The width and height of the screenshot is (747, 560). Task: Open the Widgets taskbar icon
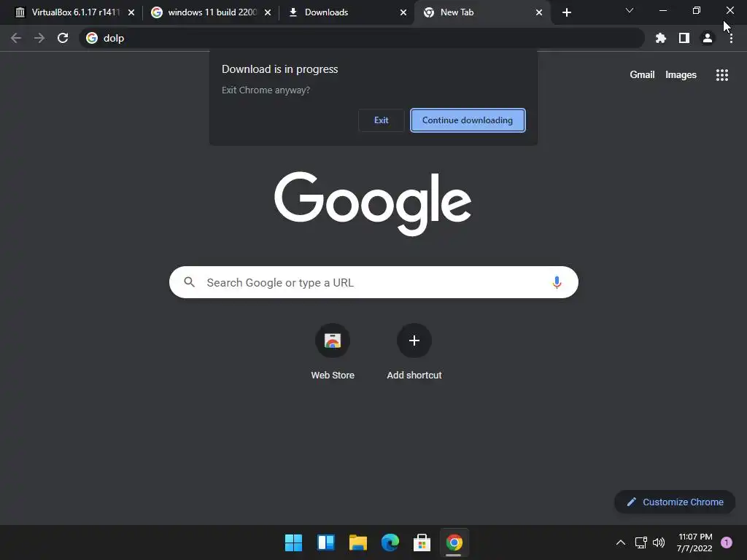click(326, 542)
